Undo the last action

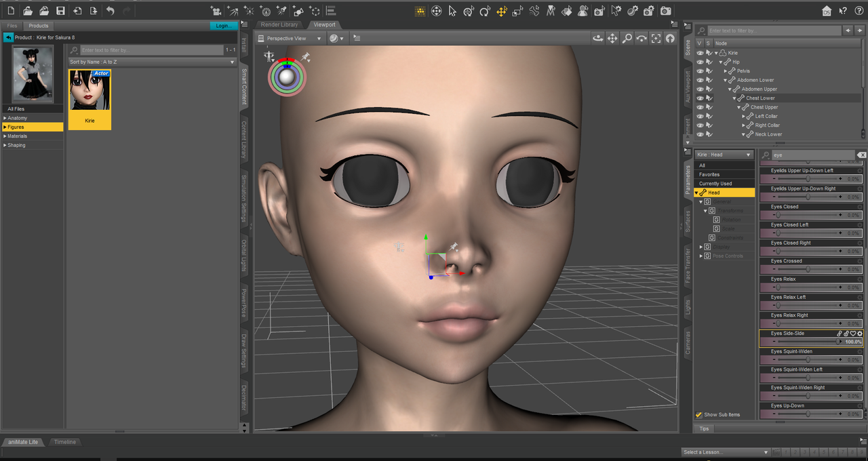click(111, 11)
